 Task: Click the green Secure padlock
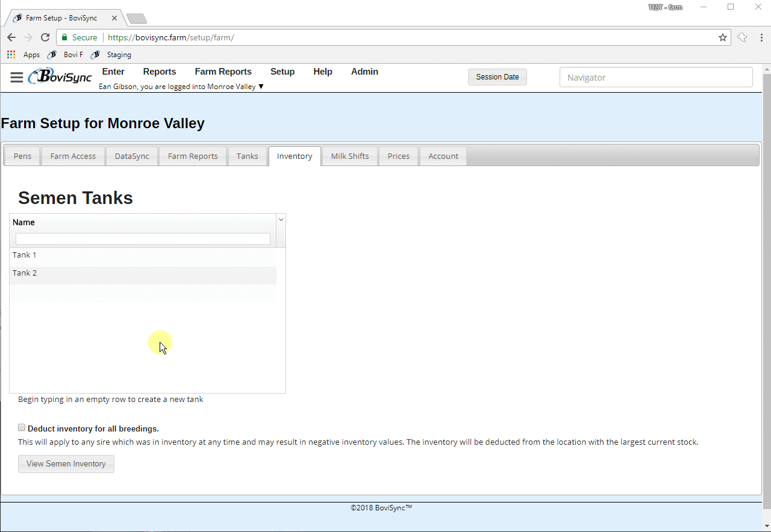click(65, 37)
